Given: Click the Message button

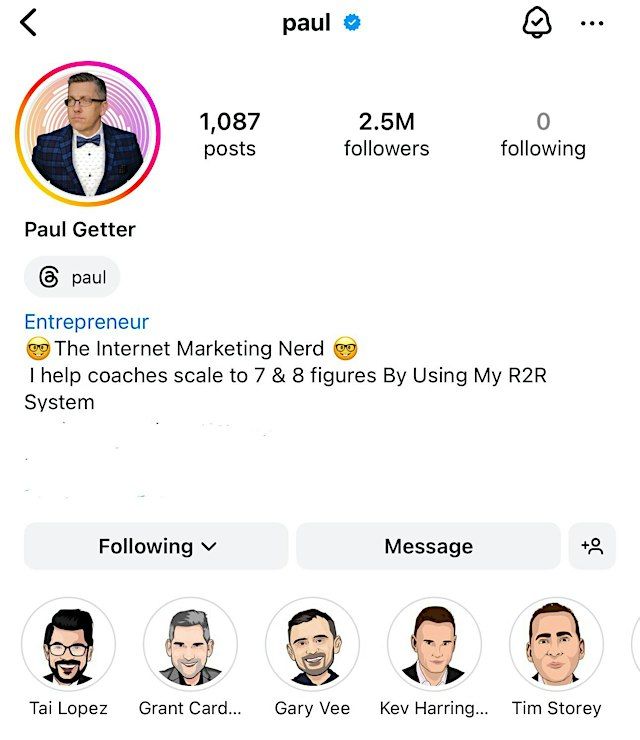Looking at the screenshot, I should pos(429,546).
